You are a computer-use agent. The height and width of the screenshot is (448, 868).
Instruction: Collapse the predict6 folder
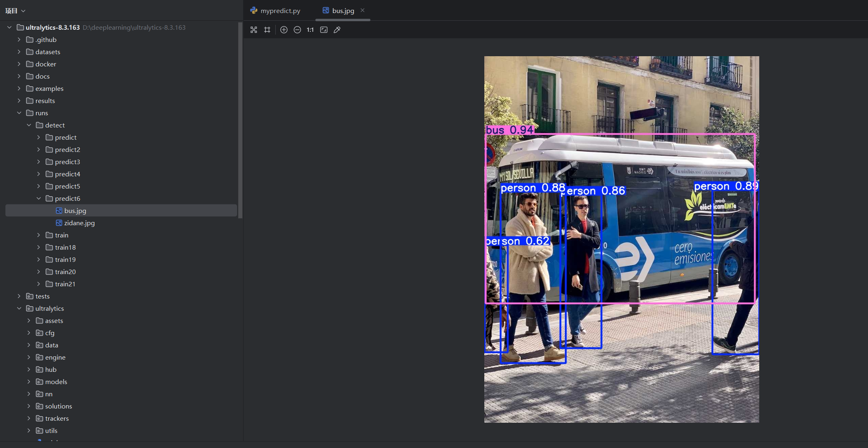click(39, 198)
